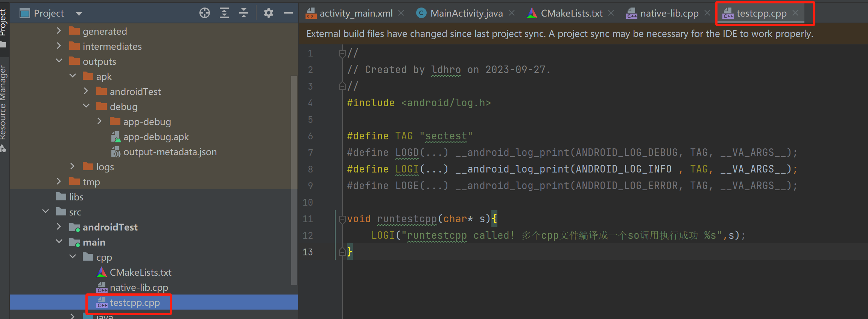Collapse the cpp folder
Image resolution: width=868 pixels, height=319 pixels.
click(x=73, y=256)
